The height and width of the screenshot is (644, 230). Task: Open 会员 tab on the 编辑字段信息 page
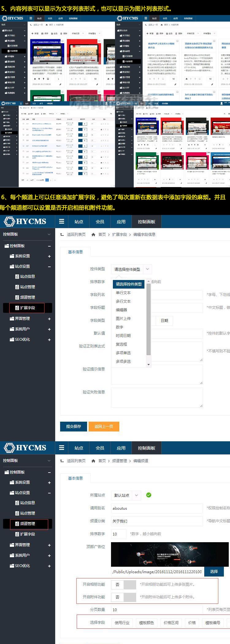(100, 221)
